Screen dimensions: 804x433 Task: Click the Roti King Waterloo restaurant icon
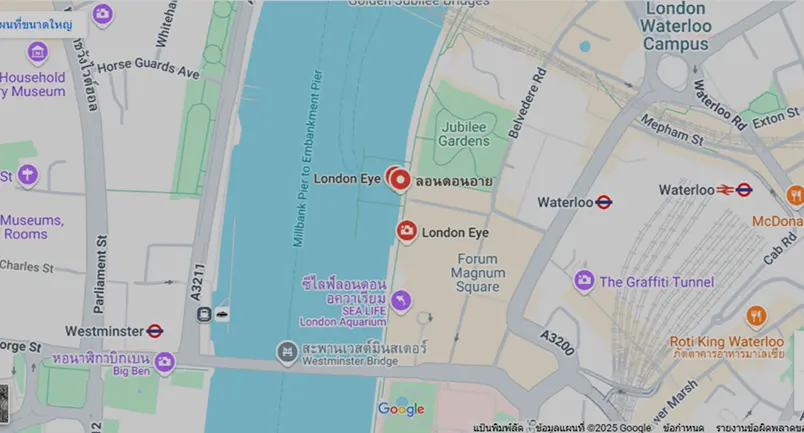pos(756,316)
